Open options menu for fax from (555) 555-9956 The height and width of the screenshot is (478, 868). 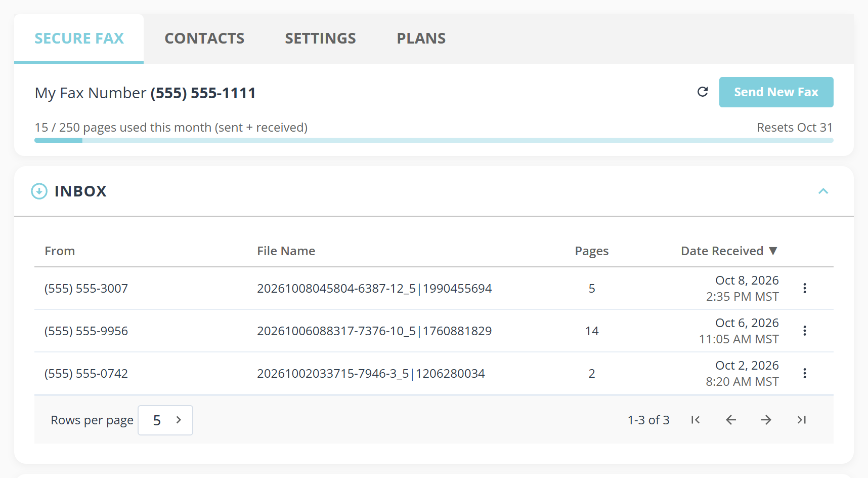click(804, 331)
